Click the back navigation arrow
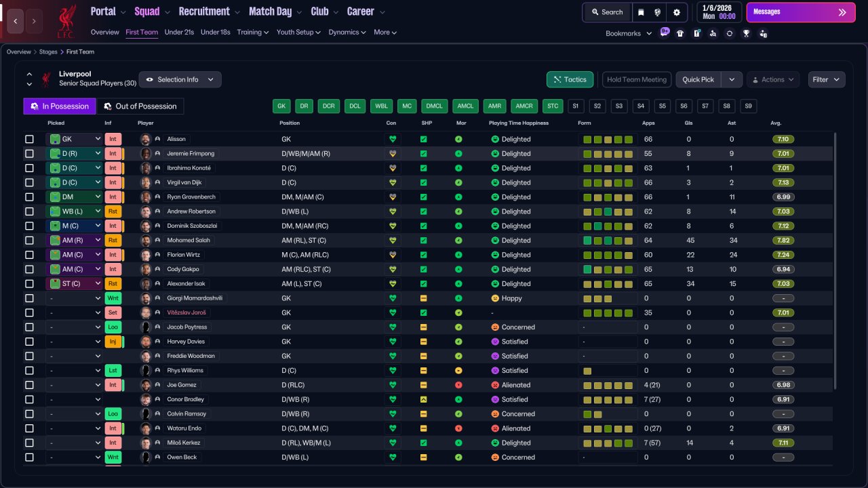Image resolution: width=868 pixels, height=488 pixels. [16, 21]
